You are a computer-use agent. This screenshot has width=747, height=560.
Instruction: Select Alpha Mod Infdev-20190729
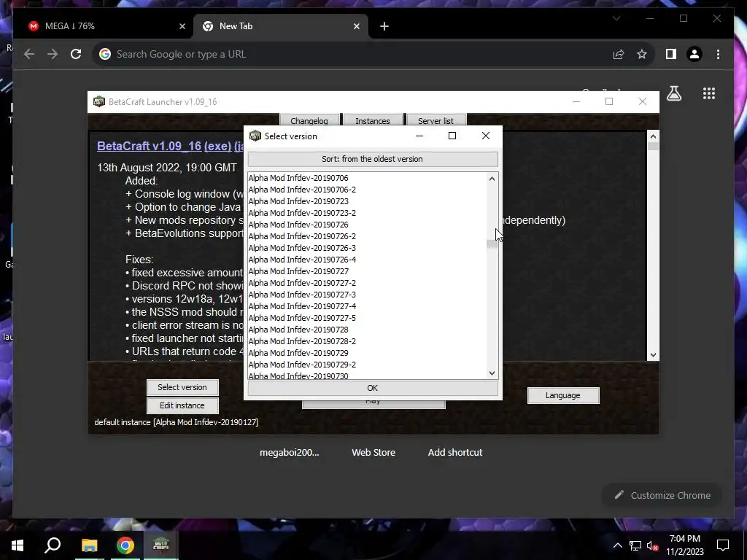tap(367, 353)
